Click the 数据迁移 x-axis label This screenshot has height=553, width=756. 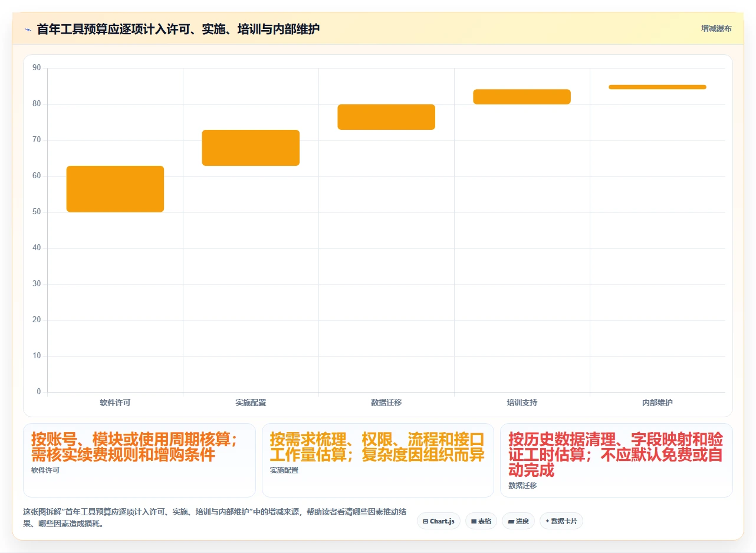pyautogui.click(x=386, y=403)
